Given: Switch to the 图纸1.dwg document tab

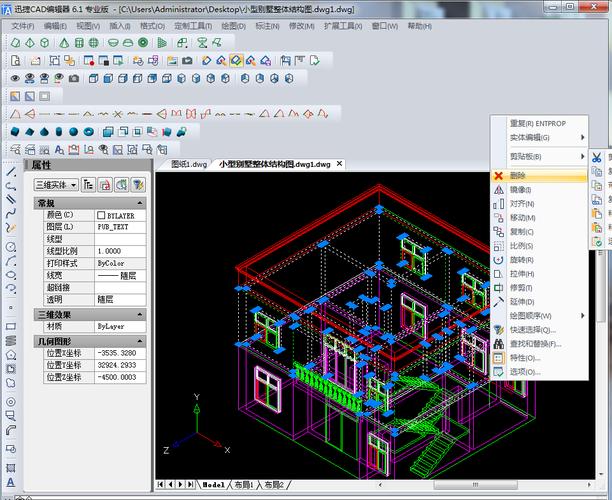Looking at the screenshot, I should click(189, 164).
